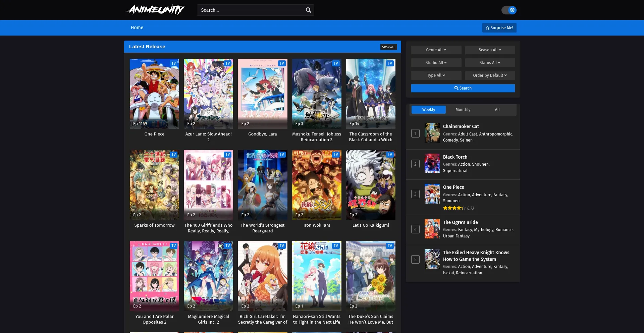644x333 pixels.
Task: Click The Ogre's Bride ranking thumbnail
Action: coord(432,229)
